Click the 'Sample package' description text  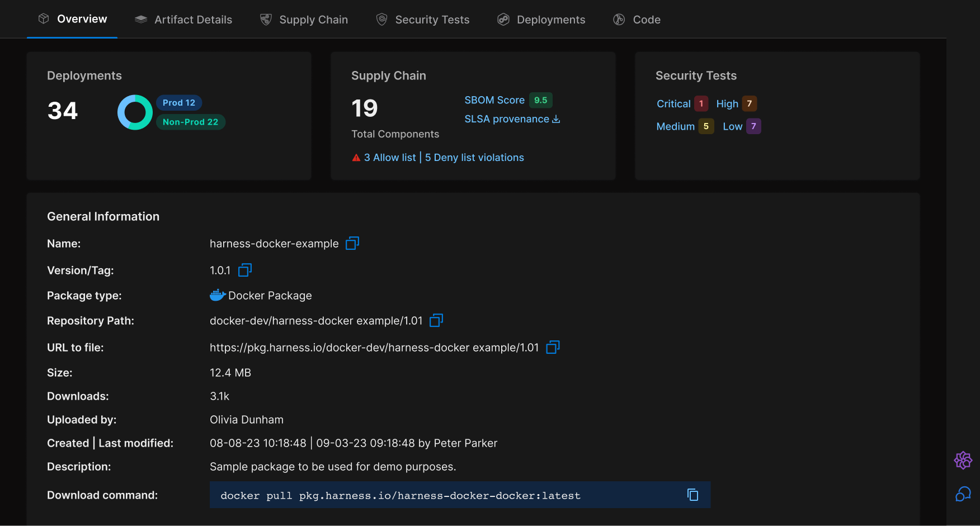(333, 467)
